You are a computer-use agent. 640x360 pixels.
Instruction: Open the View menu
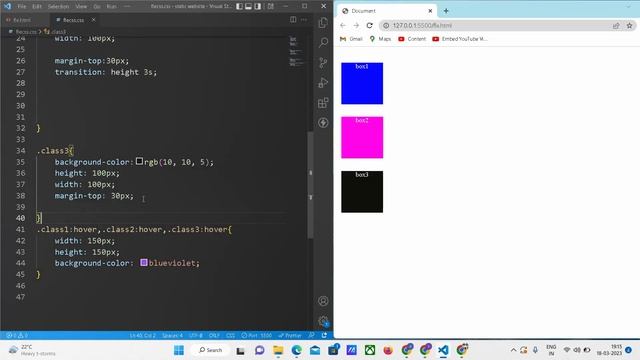point(81,7)
